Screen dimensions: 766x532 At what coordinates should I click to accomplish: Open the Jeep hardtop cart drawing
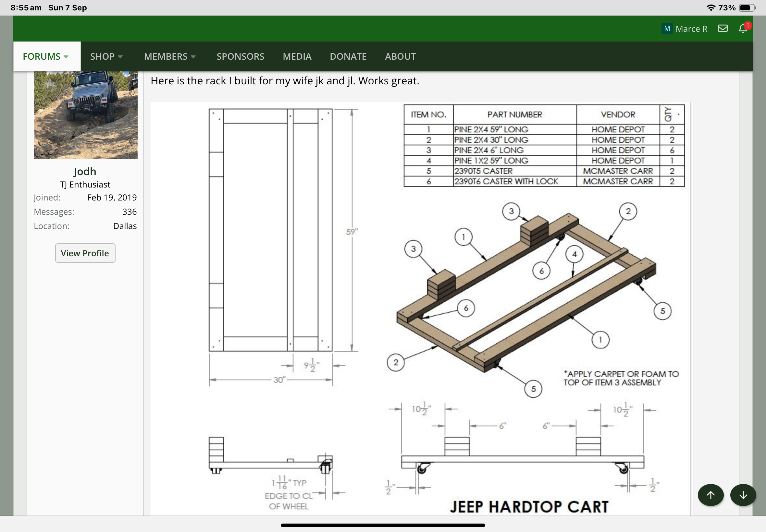click(x=420, y=308)
